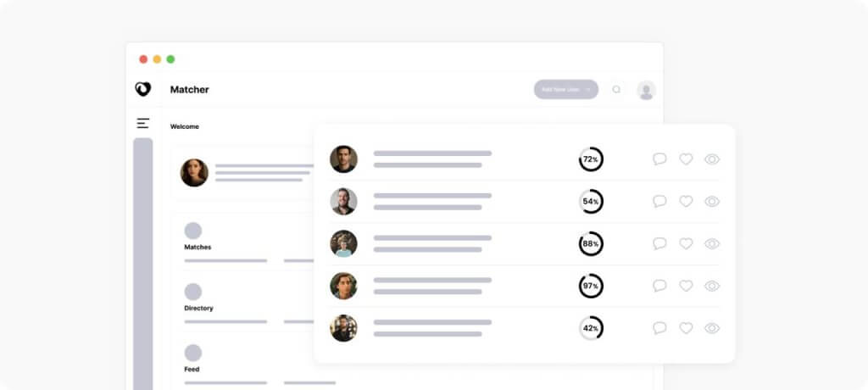Click the 97% match progress ring
Screen dimensions: 868x390
pos(591,286)
